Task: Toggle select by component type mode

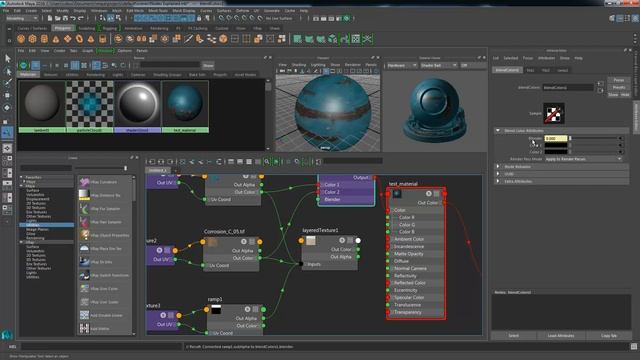Action: pos(118,18)
